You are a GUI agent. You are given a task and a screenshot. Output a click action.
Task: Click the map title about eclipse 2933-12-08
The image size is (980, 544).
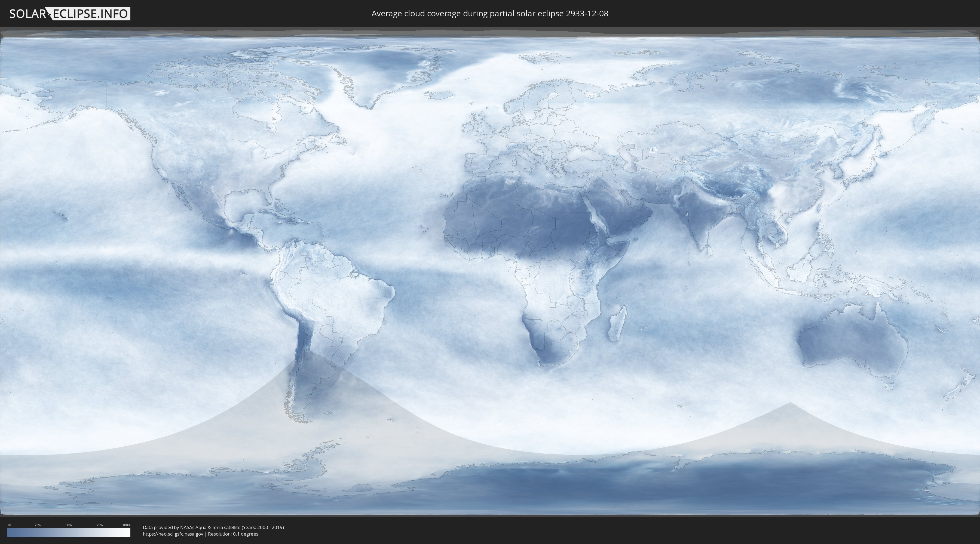pos(490,14)
